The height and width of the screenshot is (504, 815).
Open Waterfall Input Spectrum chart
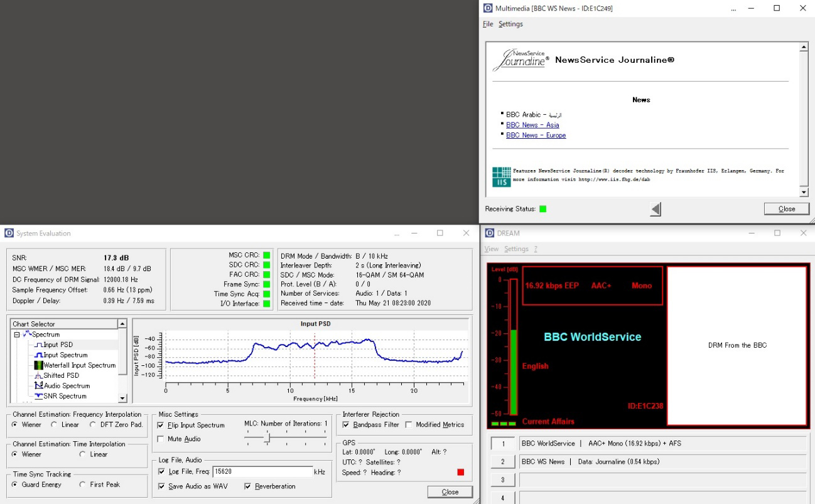(x=79, y=365)
